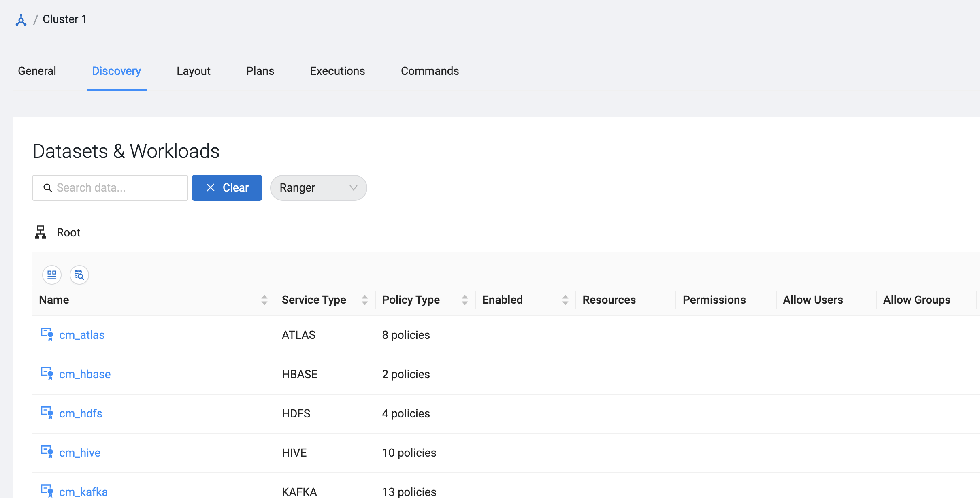980x498 pixels.
Task: Focus the Search data input field
Action: [x=110, y=188]
